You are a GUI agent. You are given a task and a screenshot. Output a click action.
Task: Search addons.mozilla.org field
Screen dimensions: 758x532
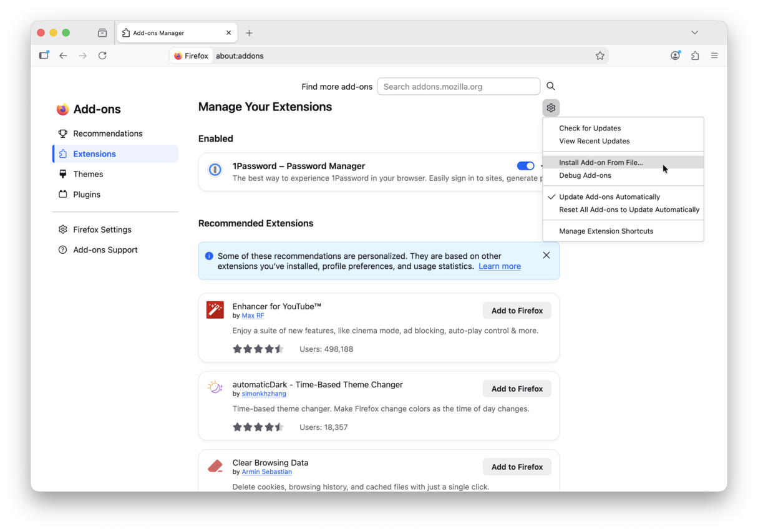459,87
